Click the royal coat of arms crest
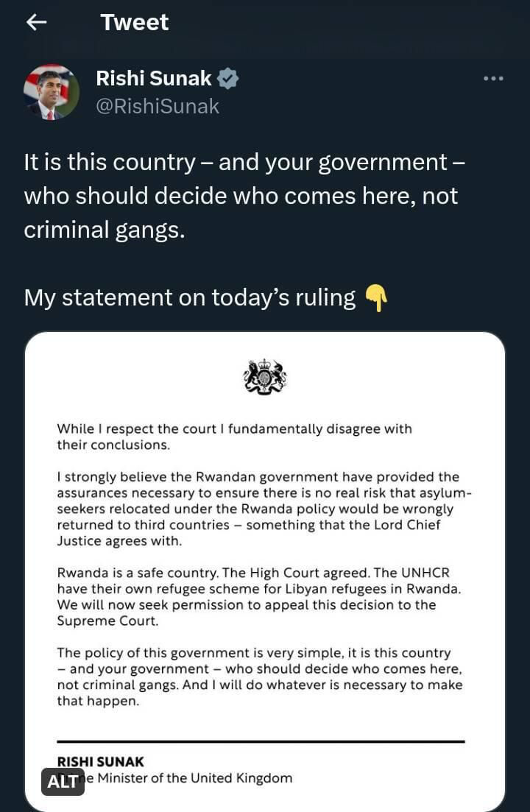Viewport: 530px width, 812px height. pyautogui.click(x=265, y=376)
